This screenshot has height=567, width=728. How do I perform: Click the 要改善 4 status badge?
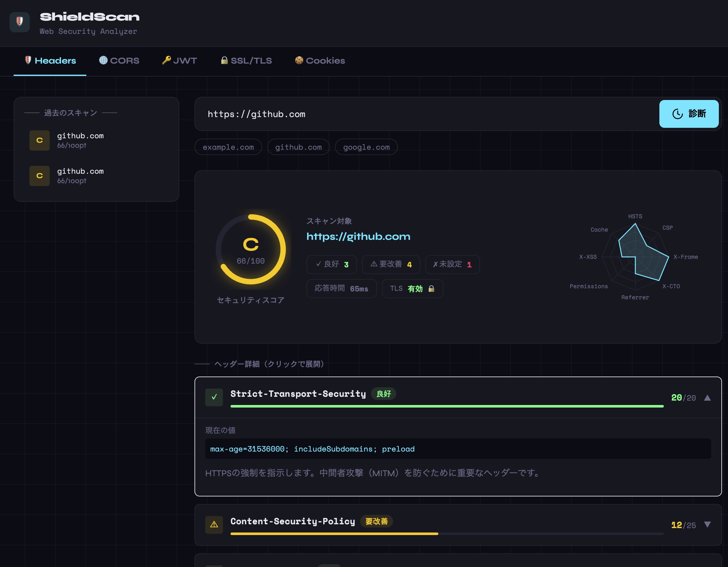pyautogui.click(x=391, y=265)
